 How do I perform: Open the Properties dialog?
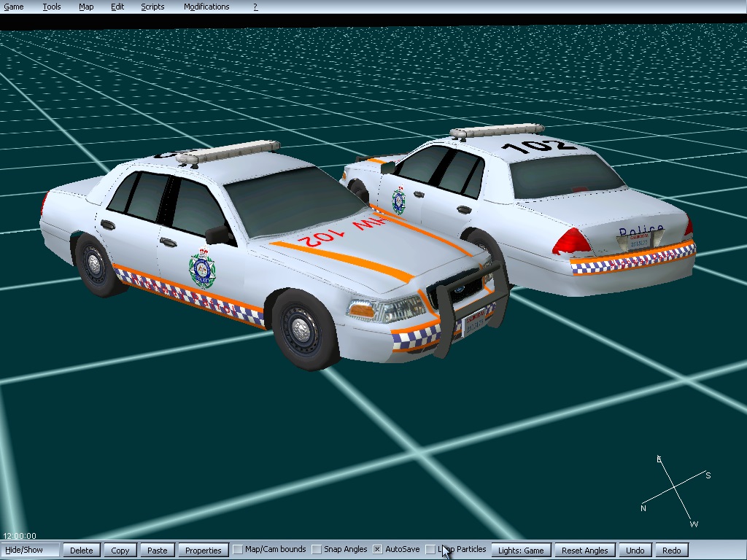pos(203,550)
